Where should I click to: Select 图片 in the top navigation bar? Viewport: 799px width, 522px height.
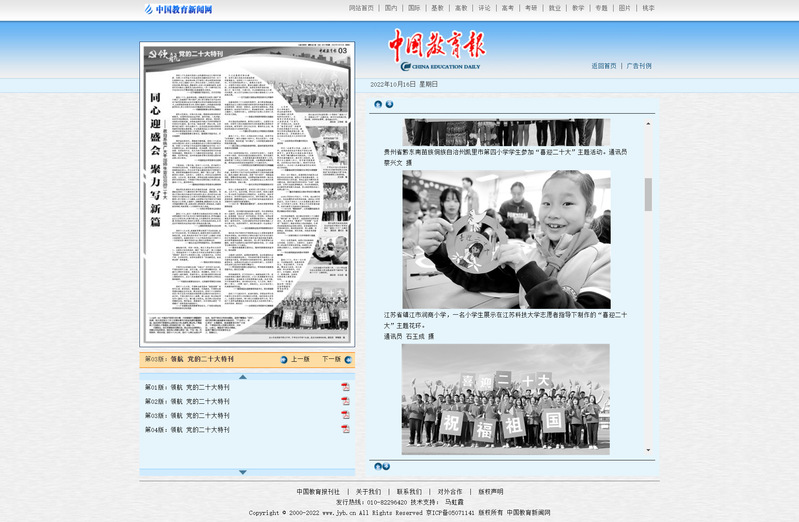(x=625, y=8)
